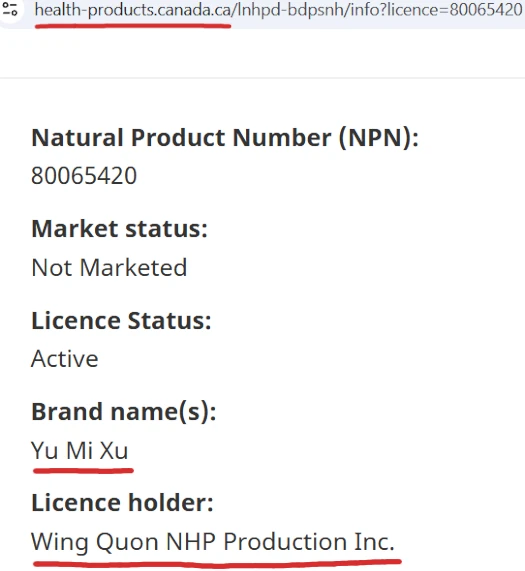525x571 pixels.
Task: Click the Active licence status value
Action: coord(65,359)
